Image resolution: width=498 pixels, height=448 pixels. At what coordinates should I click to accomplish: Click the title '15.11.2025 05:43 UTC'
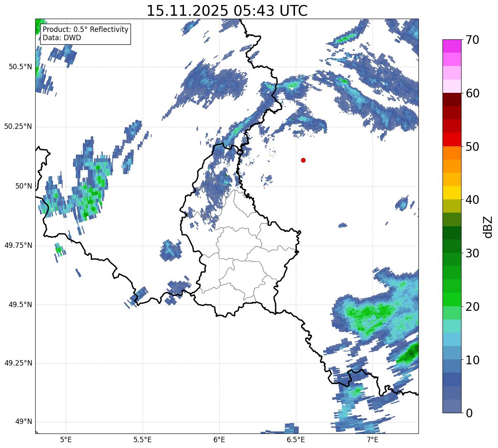click(227, 11)
